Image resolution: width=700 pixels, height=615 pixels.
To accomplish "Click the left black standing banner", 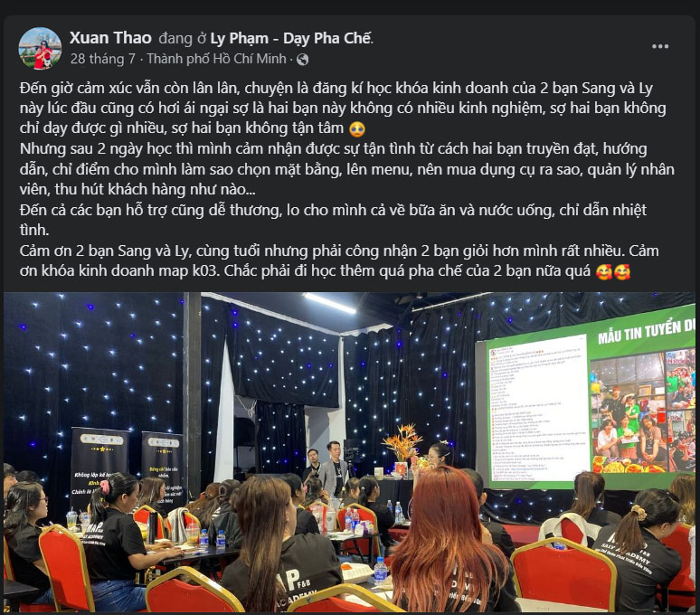I will pos(99,468).
